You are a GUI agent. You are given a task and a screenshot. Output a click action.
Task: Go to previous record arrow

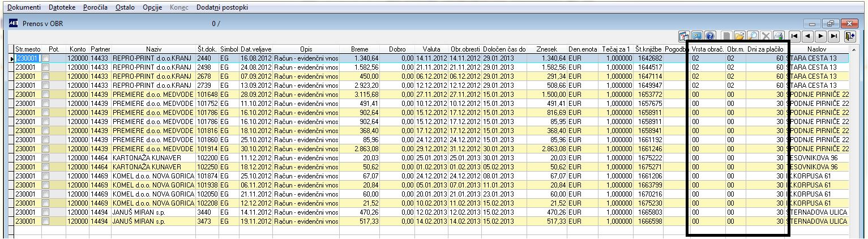click(807, 36)
